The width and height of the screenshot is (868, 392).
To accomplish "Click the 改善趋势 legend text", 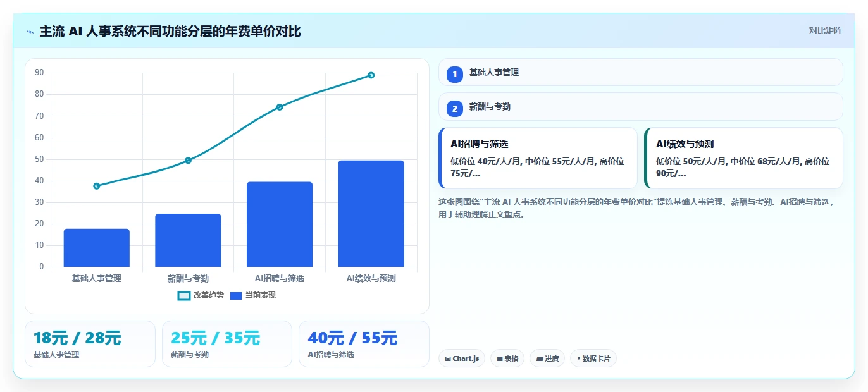I will tap(209, 295).
